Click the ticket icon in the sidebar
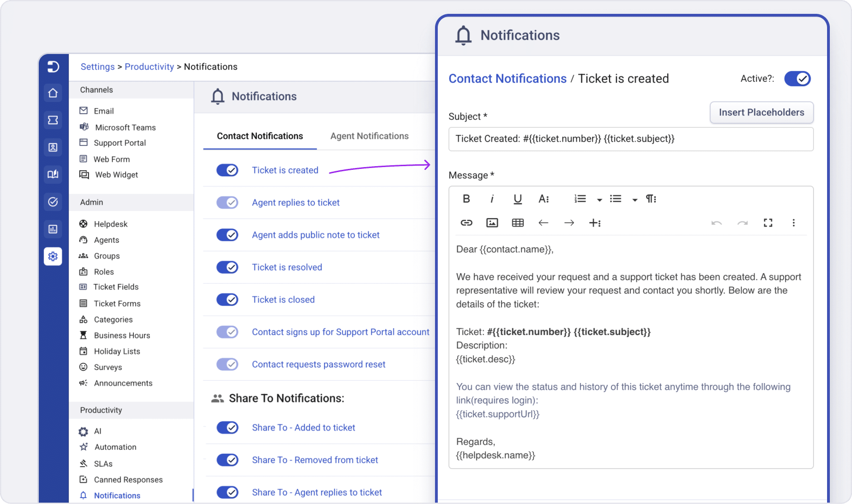Image resolution: width=852 pixels, height=504 pixels. (x=53, y=120)
